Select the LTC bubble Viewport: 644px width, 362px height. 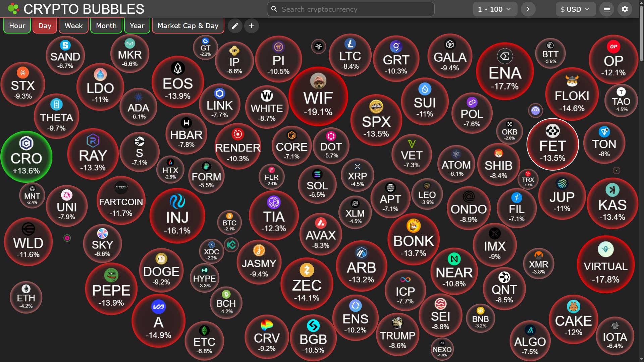click(350, 55)
